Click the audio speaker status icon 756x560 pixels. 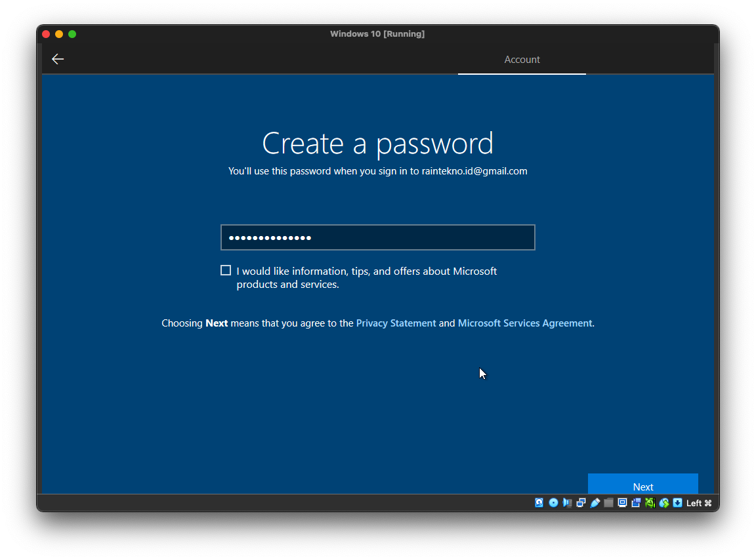568,503
